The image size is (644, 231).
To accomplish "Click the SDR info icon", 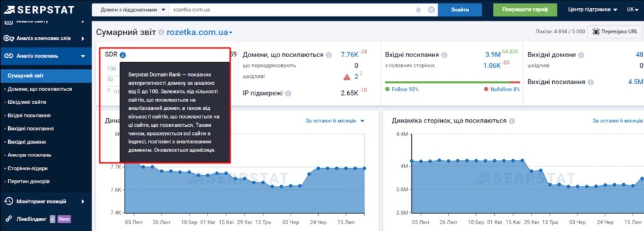I will point(123,55).
